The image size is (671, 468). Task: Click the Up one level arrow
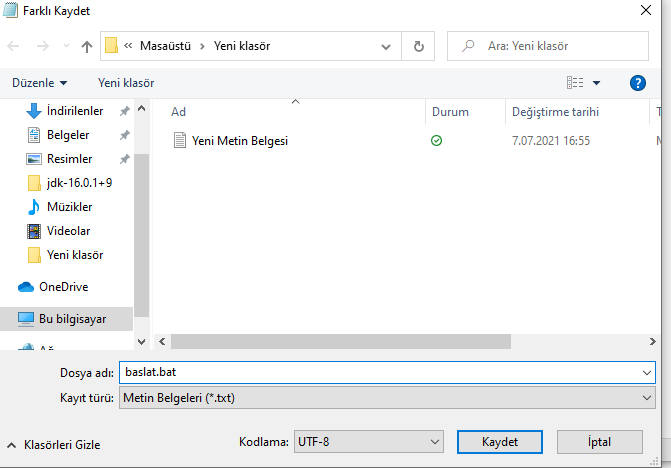(x=87, y=46)
